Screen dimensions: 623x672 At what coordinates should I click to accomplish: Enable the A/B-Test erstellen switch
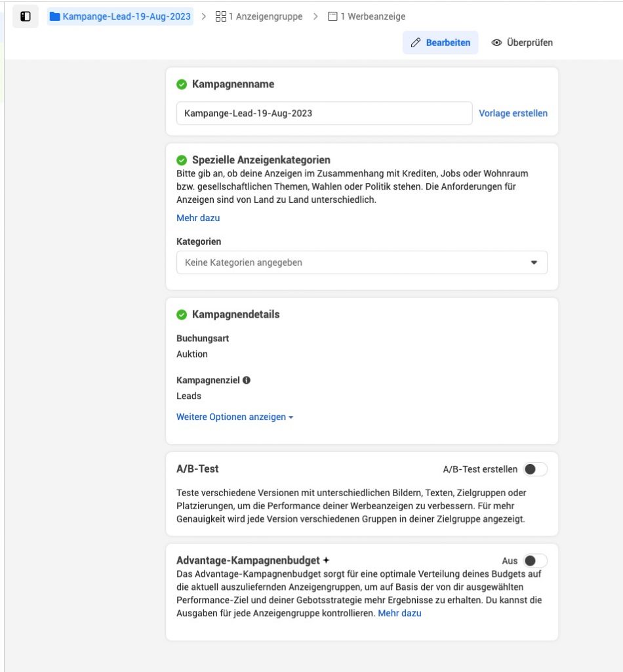click(534, 469)
